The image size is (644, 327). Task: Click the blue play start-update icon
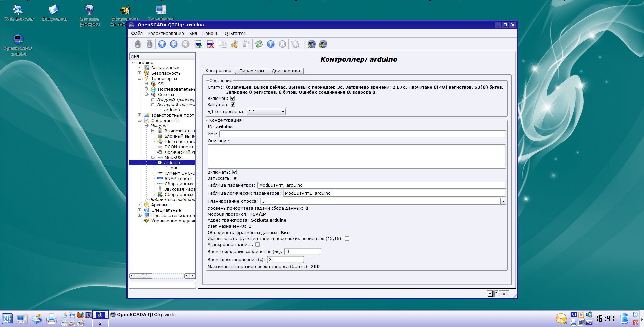click(271, 44)
